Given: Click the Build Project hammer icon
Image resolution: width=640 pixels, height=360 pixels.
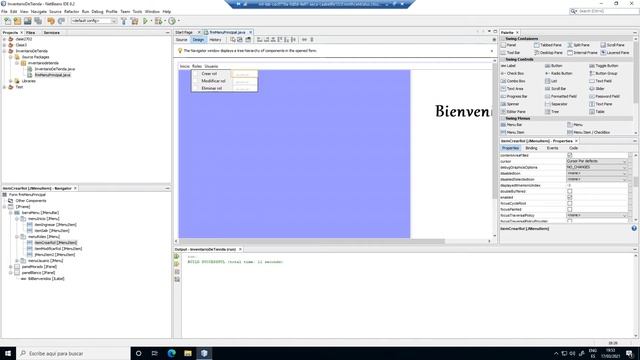Looking at the screenshot, I should click(124, 21).
